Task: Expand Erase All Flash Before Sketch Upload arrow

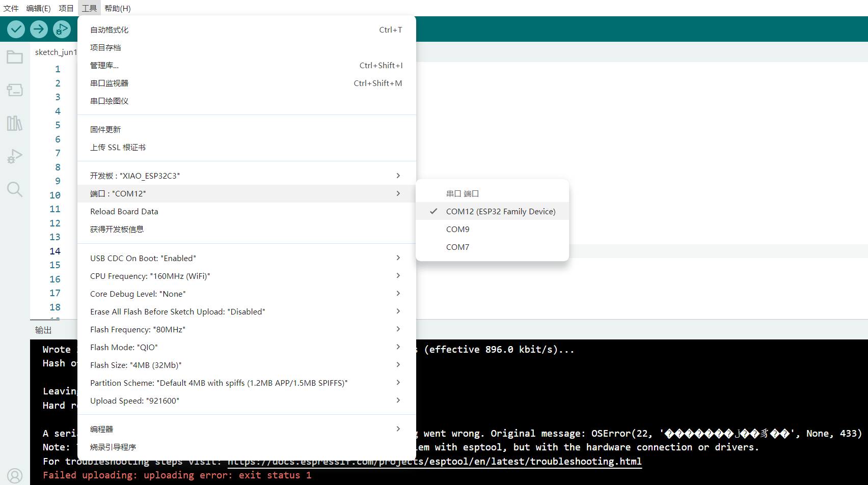Action: point(398,311)
